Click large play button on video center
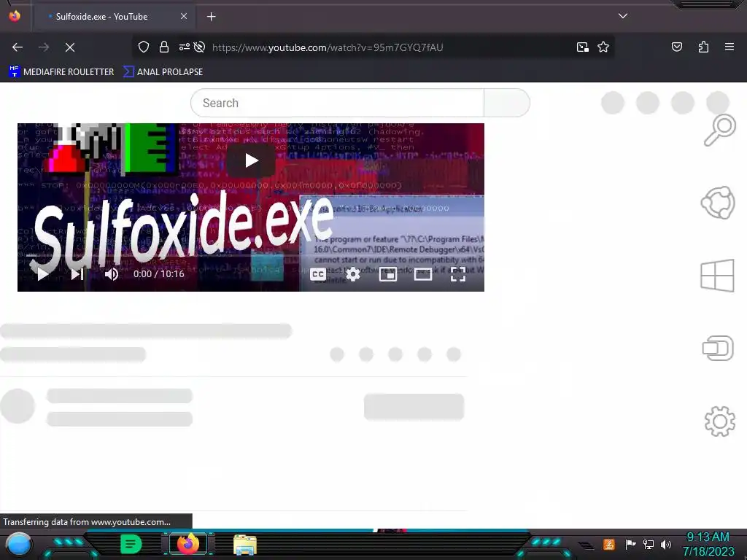 251,160
